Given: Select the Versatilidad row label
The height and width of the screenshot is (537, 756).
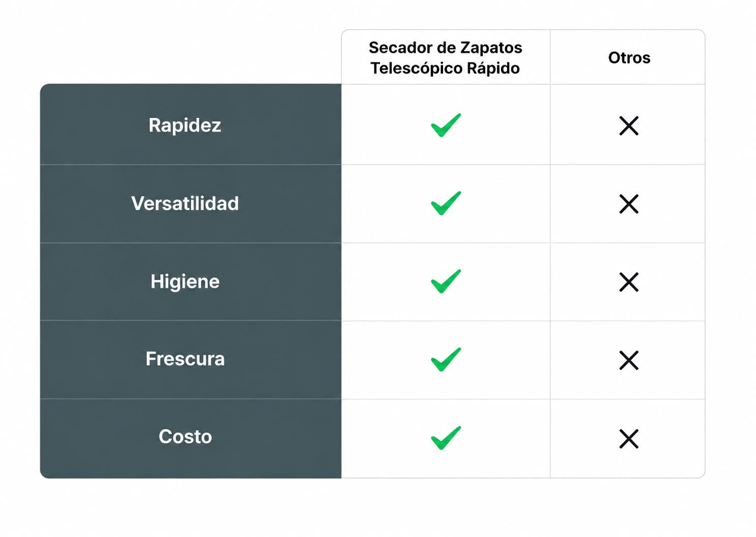Looking at the screenshot, I should click(x=185, y=203).
